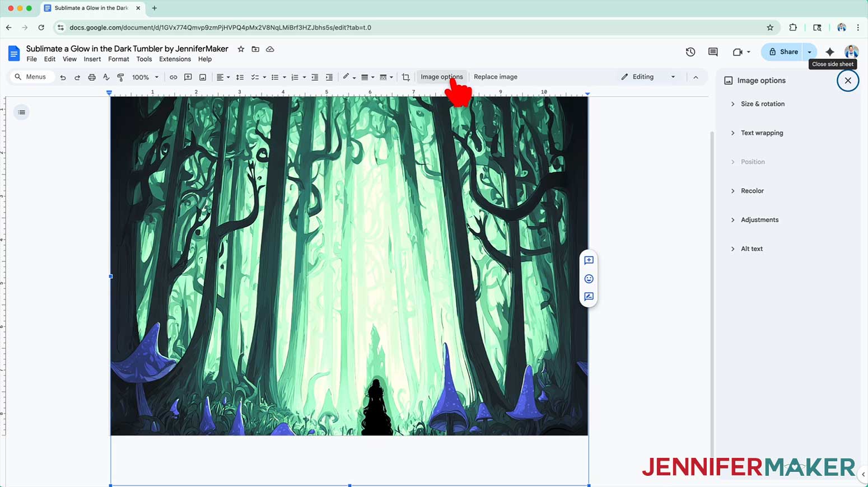This screenshot has width=868, height=487.
Task: Open the Google account avatar in Docs
Action: click(x=851, y=52)
